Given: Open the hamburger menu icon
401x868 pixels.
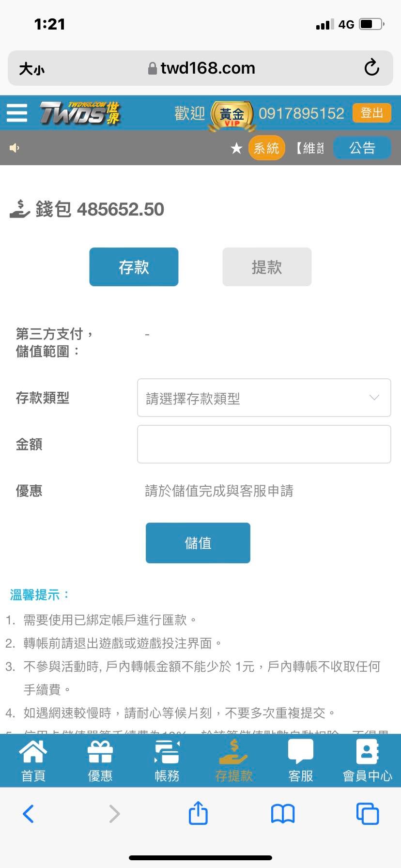Looking at the screenshot, I should pyautogui.click(x=17, y=113).
